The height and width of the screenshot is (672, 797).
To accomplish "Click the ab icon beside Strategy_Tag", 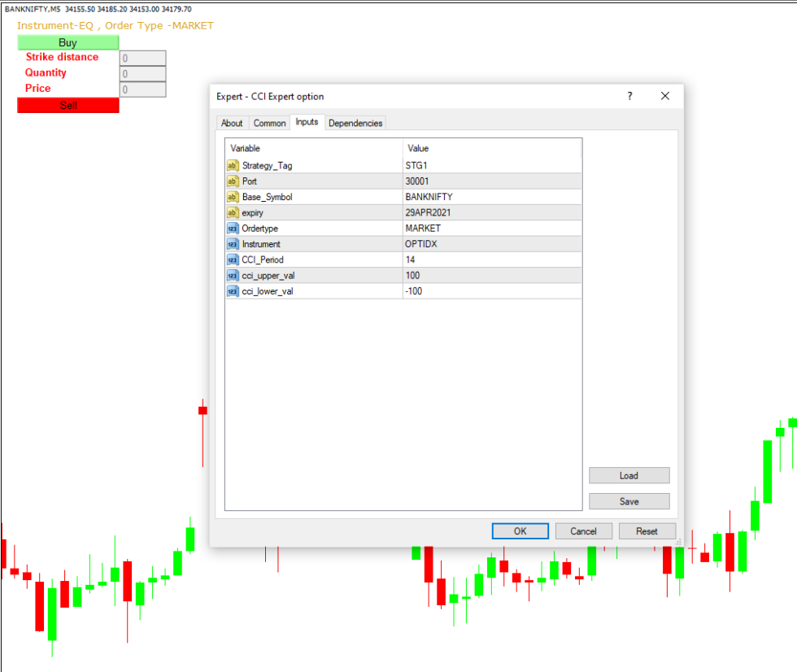I will pos(233,165).
